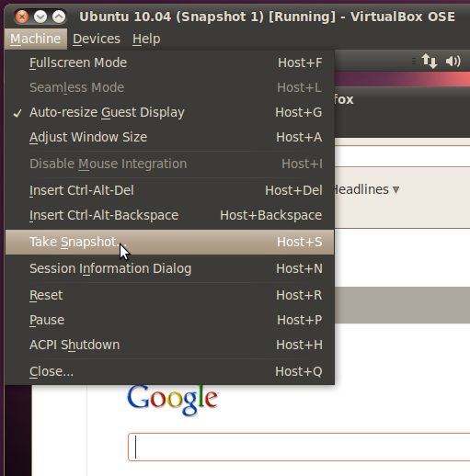Open the Devices menu

pyautogui.click(x=97, y=39)
